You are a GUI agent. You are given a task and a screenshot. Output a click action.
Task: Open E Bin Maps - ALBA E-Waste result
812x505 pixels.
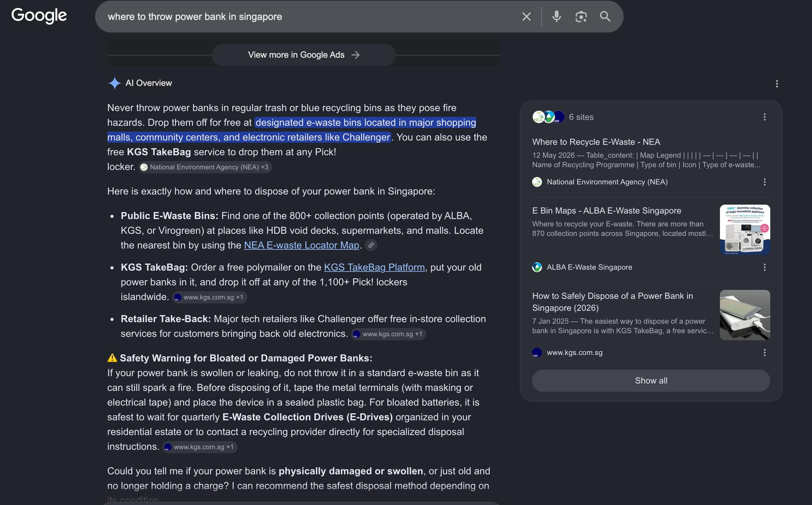pyautogui.click(x=607, y=211)
